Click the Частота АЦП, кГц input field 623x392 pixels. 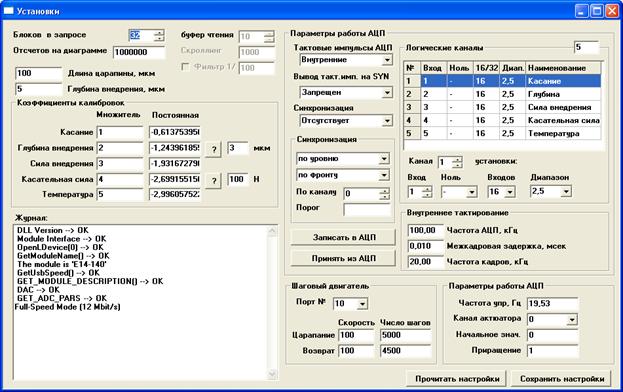click(426, 230)
